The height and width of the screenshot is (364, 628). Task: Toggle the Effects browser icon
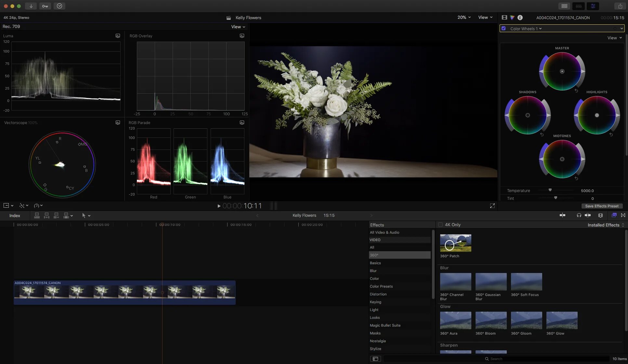[614, 215]
